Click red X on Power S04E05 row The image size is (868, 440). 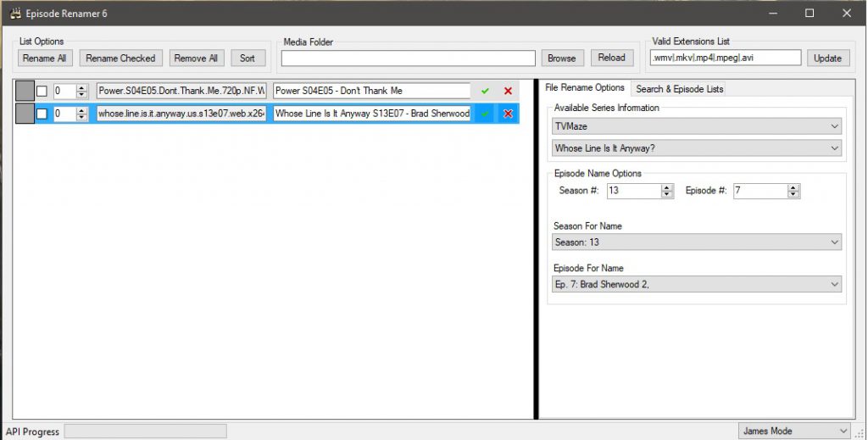coord(508,91)
